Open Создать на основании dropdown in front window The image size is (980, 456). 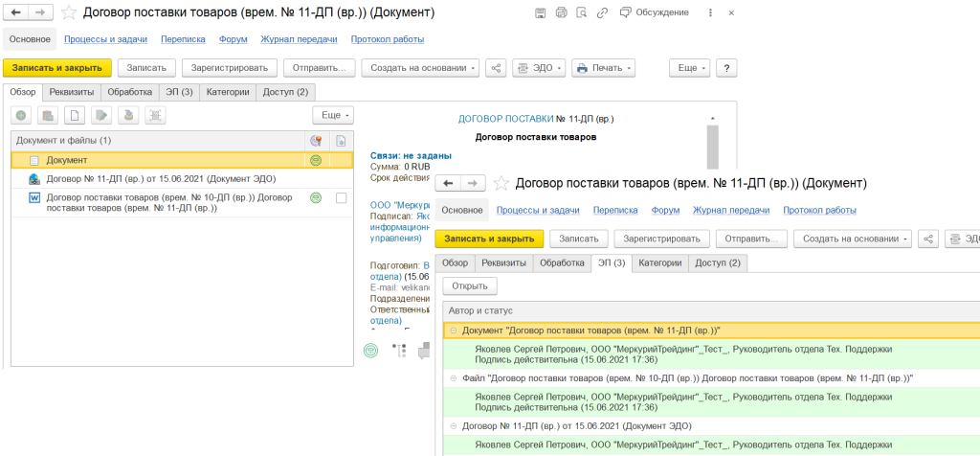[x=853, y=239]
